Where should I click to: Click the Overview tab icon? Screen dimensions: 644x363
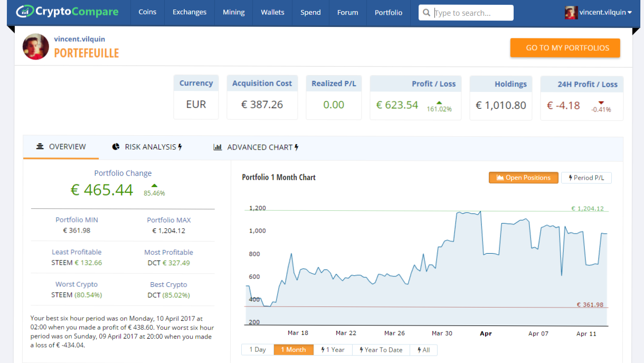[40, 147]
